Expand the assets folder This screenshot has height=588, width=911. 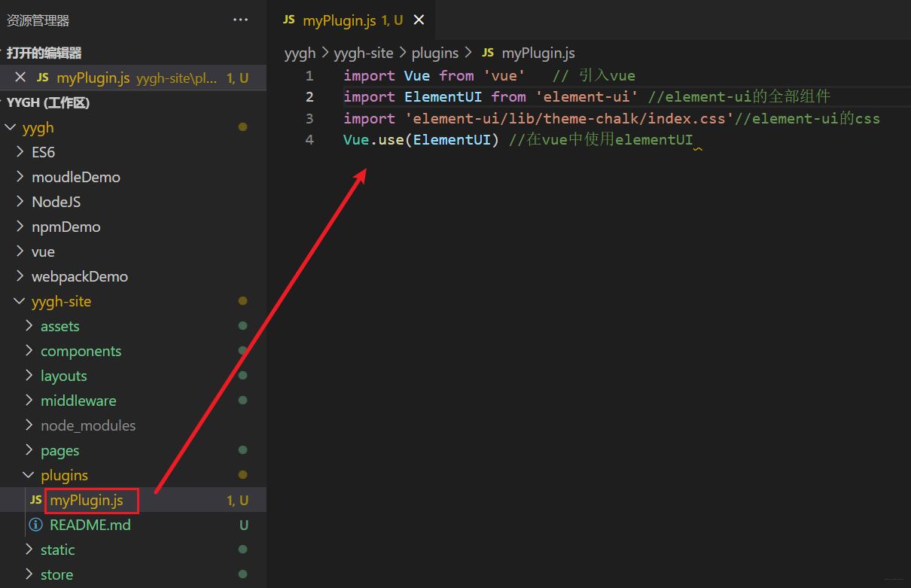pyautogui.click(x=29, y=326)
